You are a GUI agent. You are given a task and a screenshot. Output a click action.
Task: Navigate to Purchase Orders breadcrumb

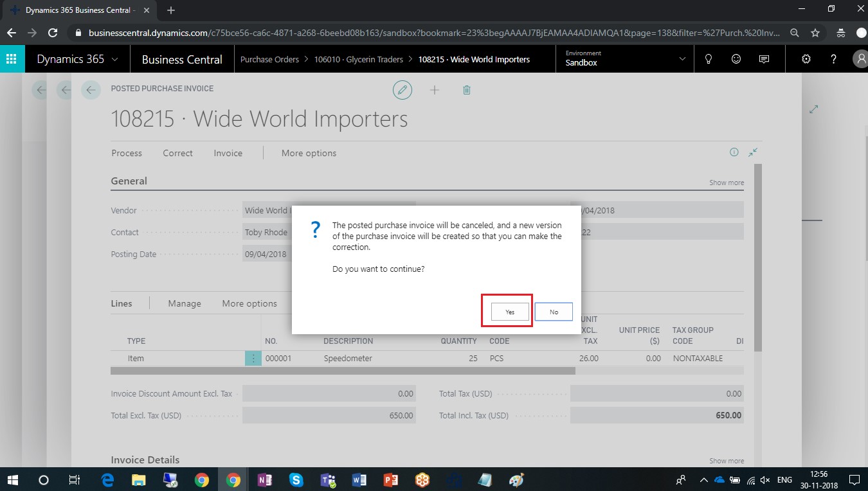click(269, 59)
